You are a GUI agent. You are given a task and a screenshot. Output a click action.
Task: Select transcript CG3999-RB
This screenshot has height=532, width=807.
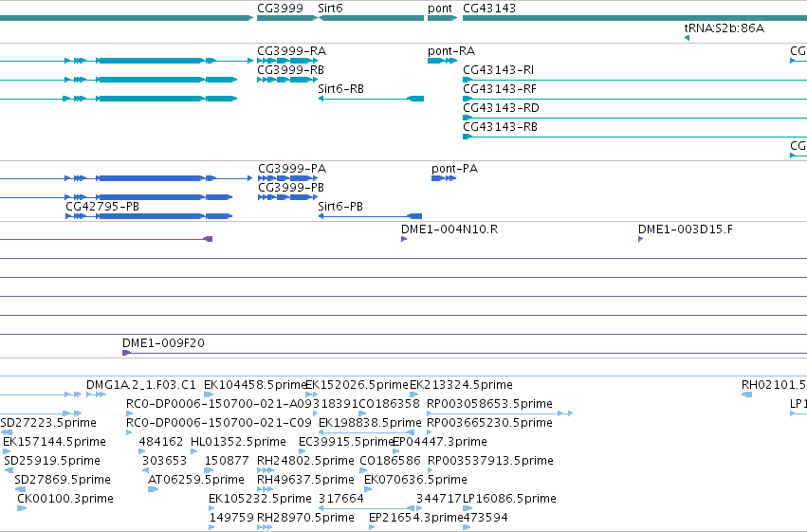click(x=291, y=70)
